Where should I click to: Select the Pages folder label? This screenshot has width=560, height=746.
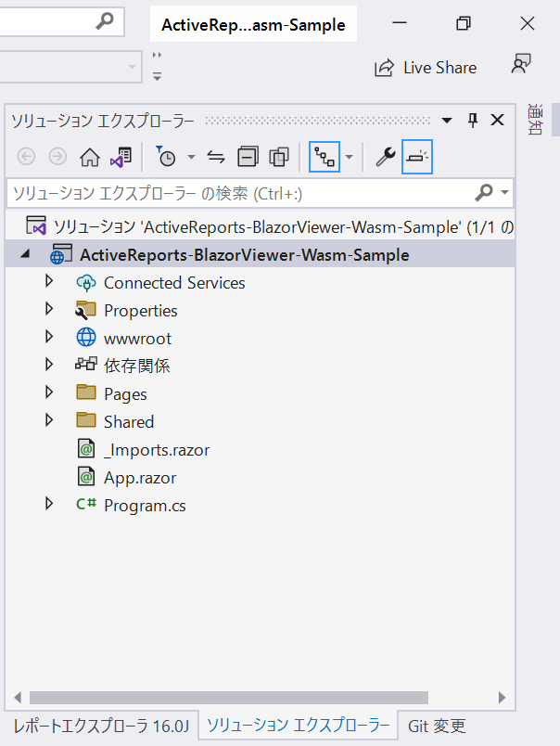pos(125,394)
